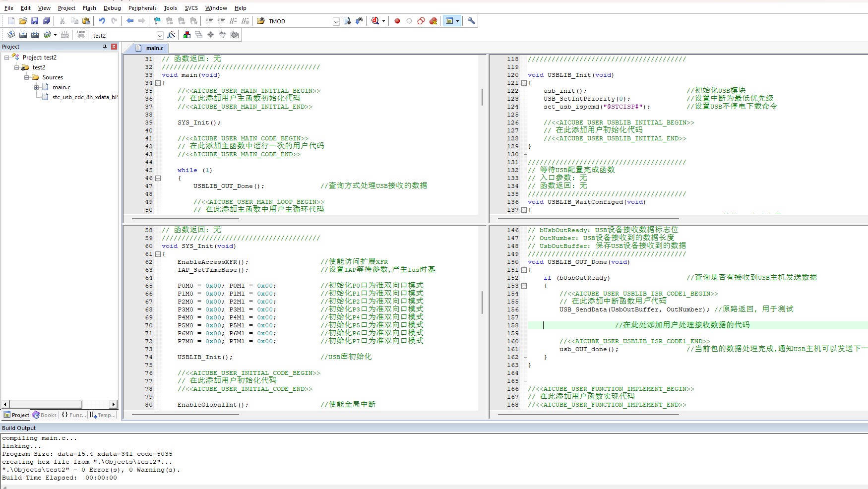868x489 pixels.
Task: Open the Debug menu
Action: 112,8
